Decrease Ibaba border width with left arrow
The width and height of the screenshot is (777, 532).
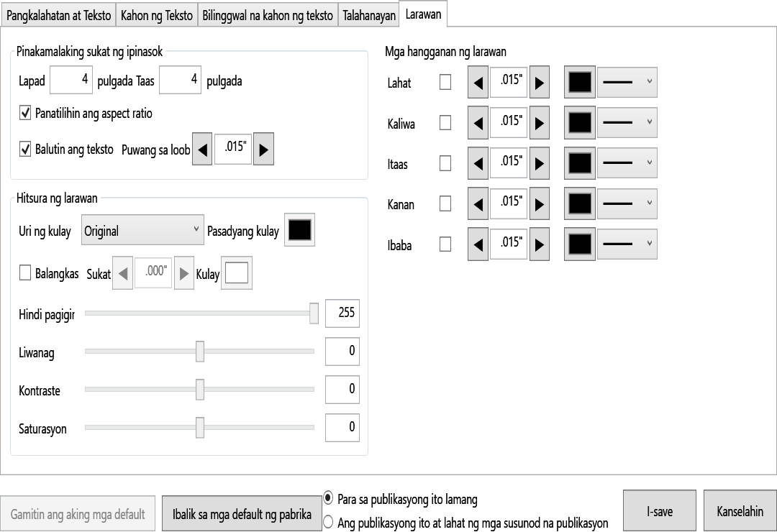tap(478, 244)
